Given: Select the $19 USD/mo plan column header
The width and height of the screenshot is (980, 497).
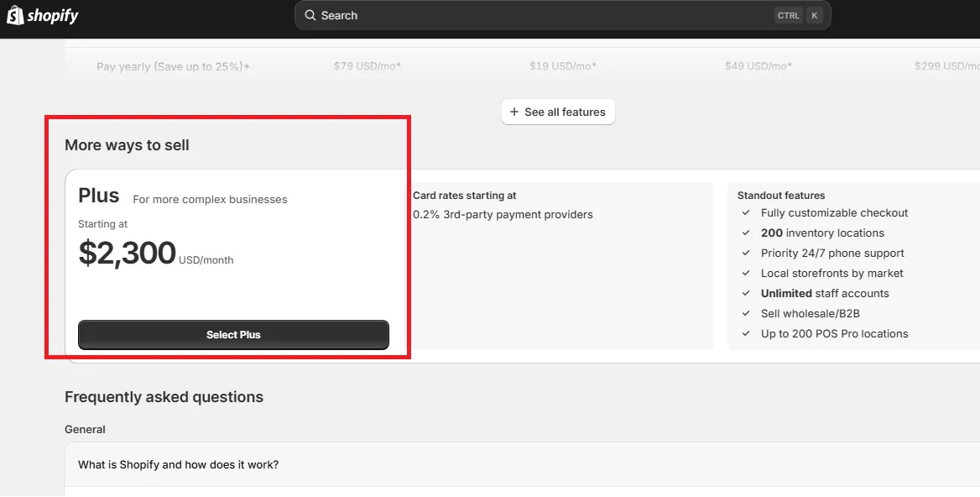Looking at the screenshot, I should tap(561, 65).
